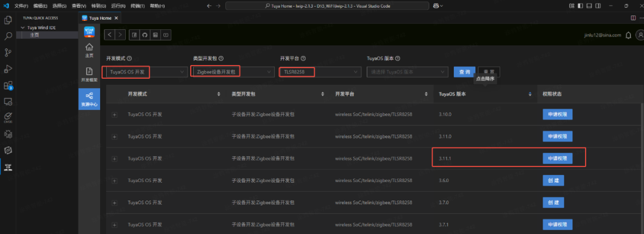Expand the row with version 3.11.0
The height and width of the screenshot is (234, 644).
click(114, 136)
